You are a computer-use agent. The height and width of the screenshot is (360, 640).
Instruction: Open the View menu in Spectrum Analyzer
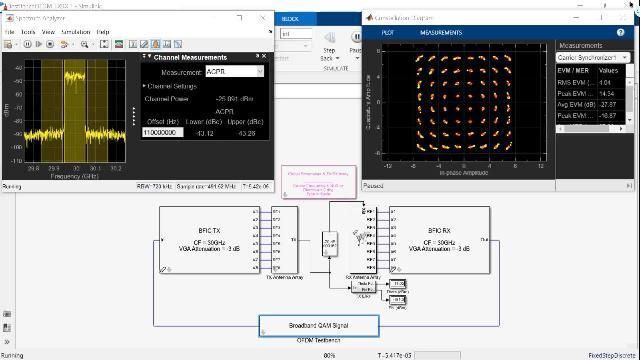(x=48, y=32)
